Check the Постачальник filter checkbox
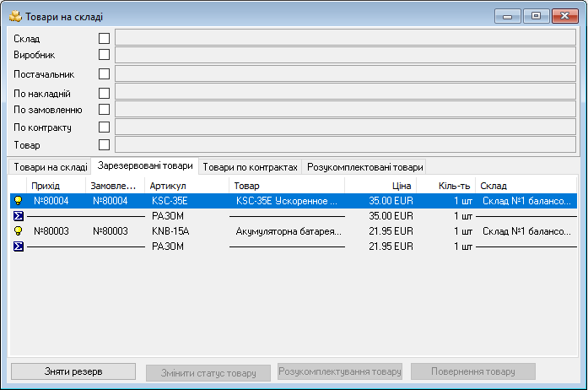 [105, 73]
